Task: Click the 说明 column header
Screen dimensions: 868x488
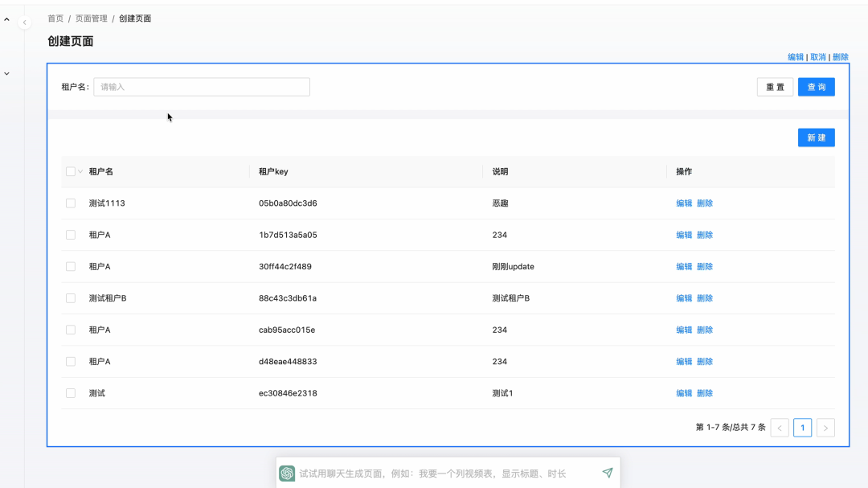Action: tap(500, 172)
